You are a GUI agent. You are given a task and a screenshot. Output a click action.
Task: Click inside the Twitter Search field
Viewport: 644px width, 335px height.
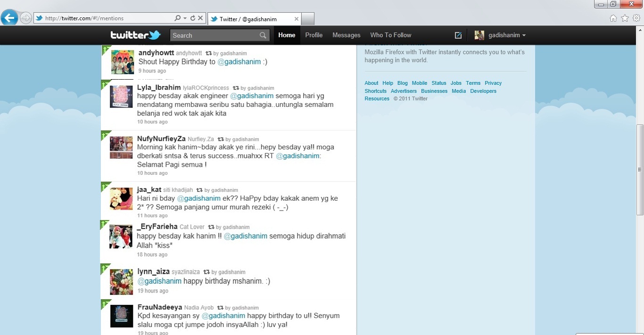(214, 35)
